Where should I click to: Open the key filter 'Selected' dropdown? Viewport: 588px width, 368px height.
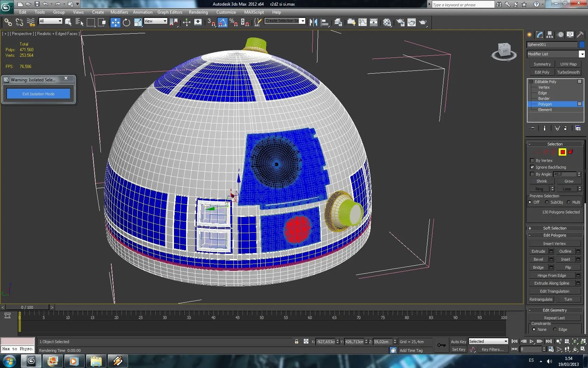pos(488,341)
